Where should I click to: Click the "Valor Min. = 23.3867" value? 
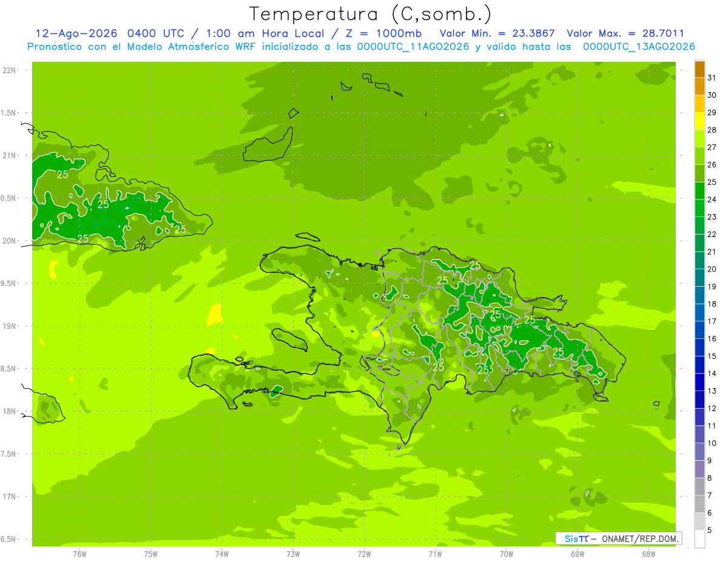pos(497,33)
